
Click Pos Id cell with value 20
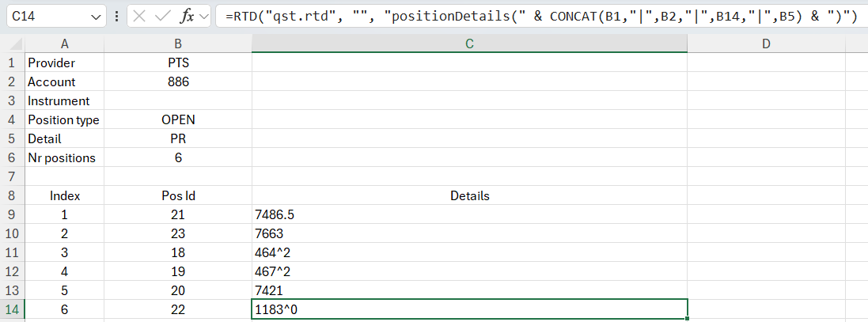click(178, 290)
